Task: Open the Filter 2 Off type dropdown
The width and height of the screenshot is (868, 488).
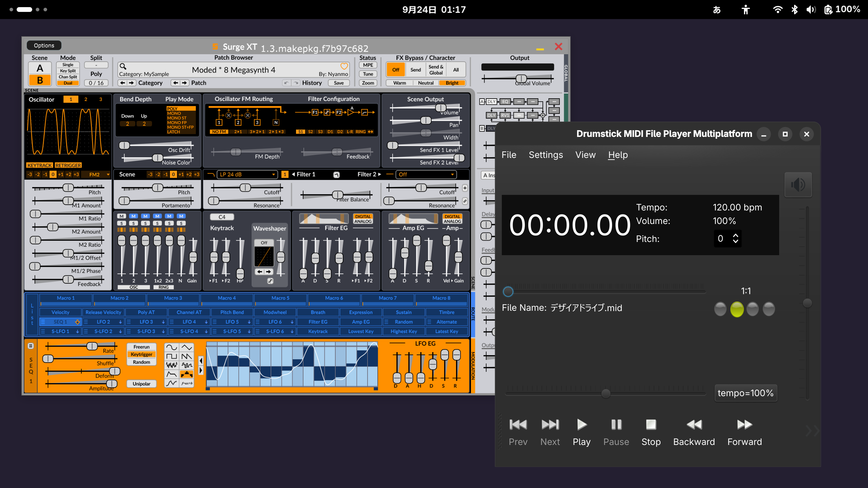Action: tap(426, 175)
